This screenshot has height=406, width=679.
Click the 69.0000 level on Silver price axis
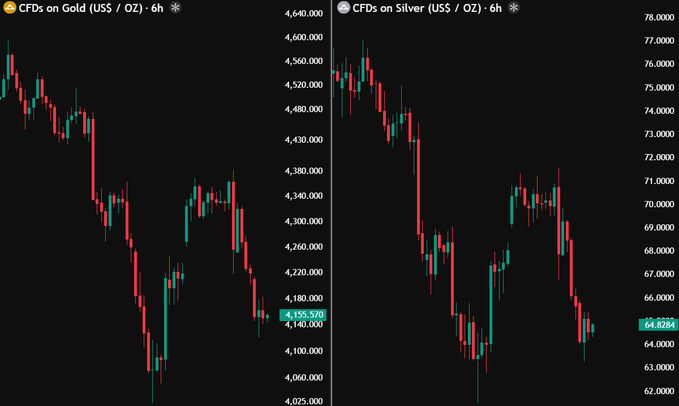pyautogui.click(x=659, y=227)
